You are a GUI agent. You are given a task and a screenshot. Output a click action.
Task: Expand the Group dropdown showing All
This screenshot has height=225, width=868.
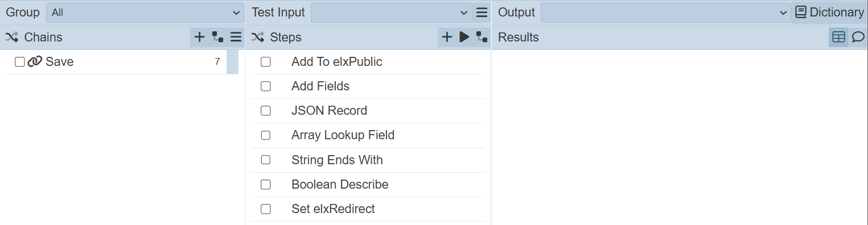click(x=145, y=13)
